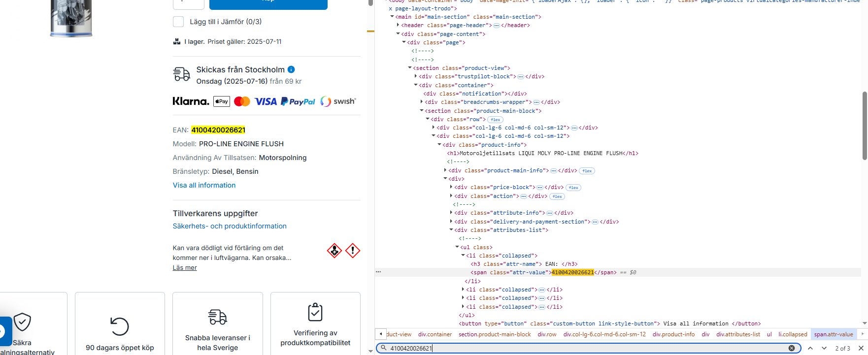This screenshot has height=355, width=868.
Task: Click the Apple Pay logo
Action: tap(222, 101)
